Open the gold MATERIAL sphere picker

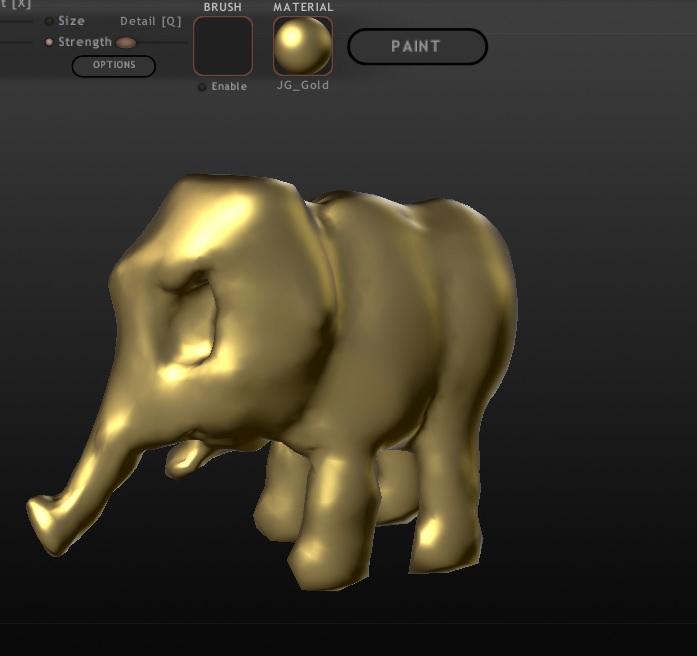pos(303,46)
